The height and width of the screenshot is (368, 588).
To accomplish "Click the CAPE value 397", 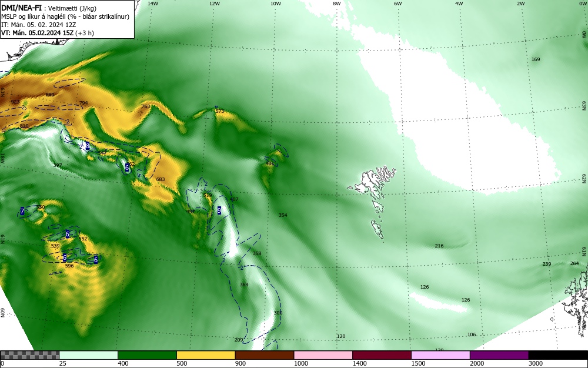I will pyautogui.click(x=58, y=165).
